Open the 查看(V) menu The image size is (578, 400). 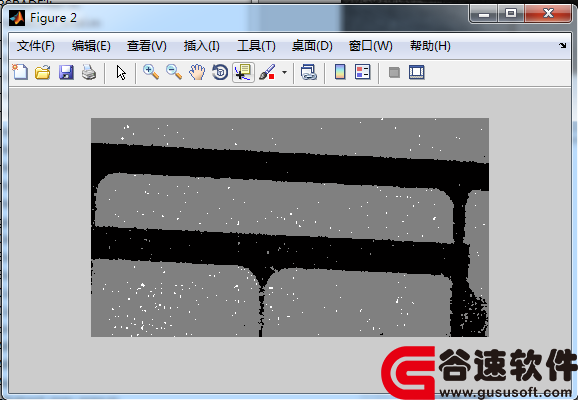146,46
